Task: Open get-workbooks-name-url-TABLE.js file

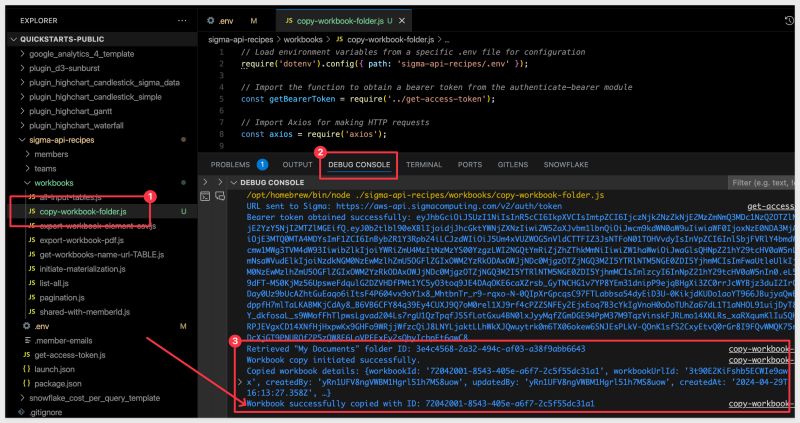Action: pos(102,254)
